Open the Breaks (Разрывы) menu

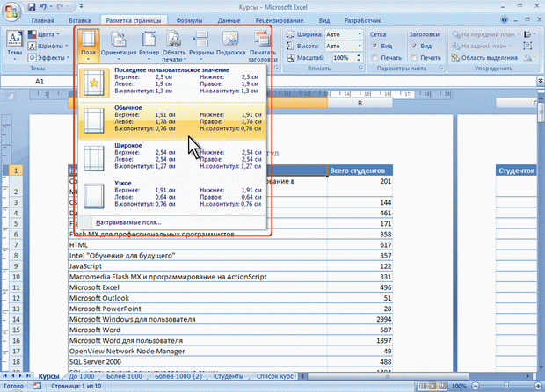[201, 46]
